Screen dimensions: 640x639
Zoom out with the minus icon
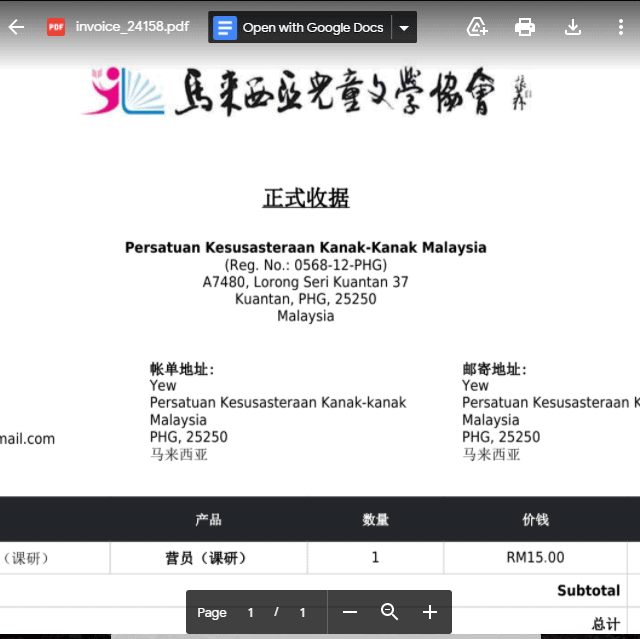click(x=350, y=612)
